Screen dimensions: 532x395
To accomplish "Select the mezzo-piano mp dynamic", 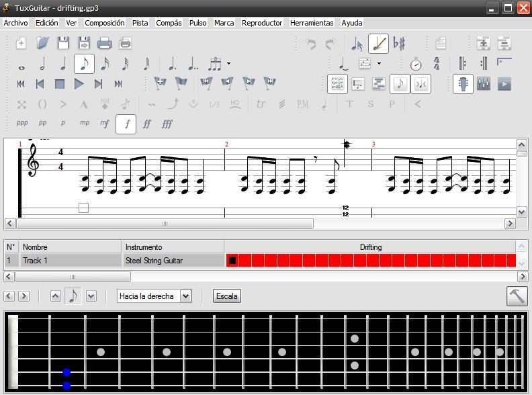I will 85,123.
